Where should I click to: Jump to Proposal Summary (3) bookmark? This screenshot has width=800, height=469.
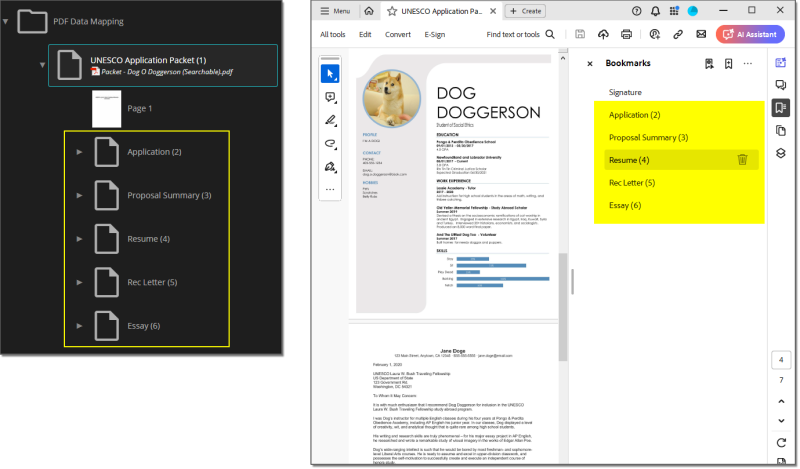648,137
